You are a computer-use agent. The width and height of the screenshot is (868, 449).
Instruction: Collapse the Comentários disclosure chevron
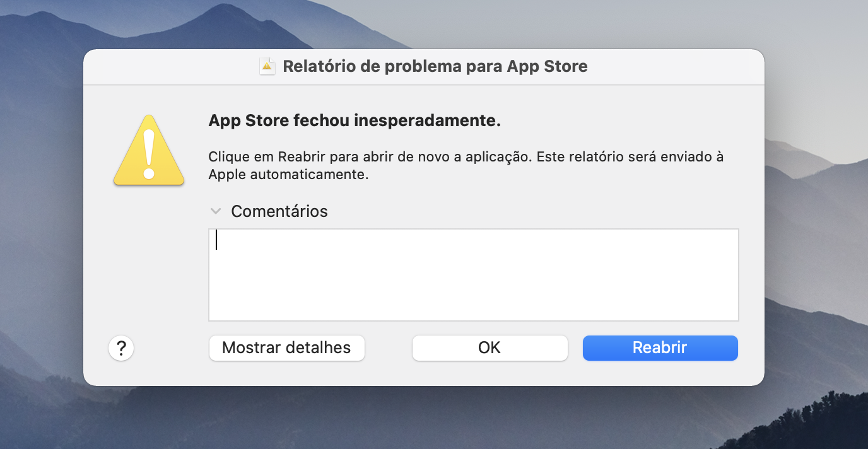tap(216, 211)
